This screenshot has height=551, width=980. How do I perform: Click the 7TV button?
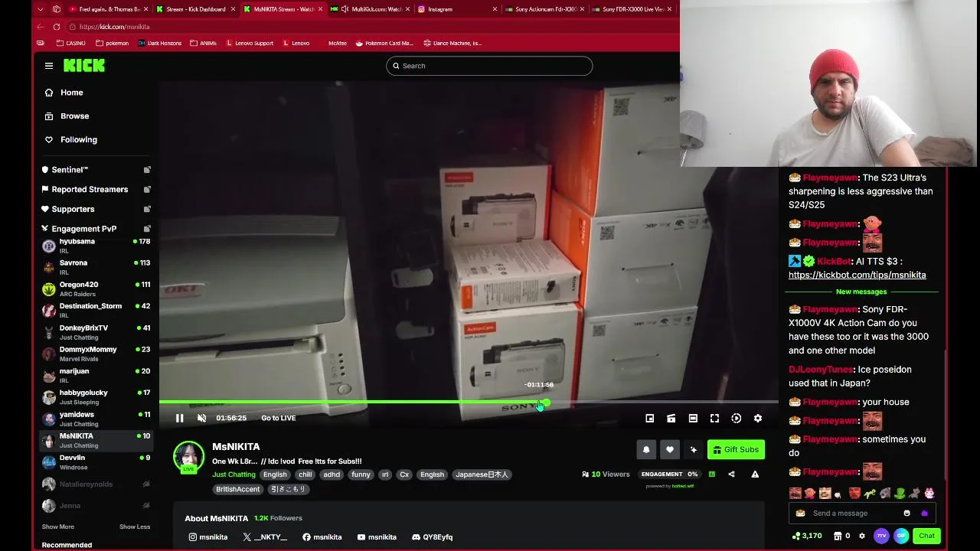click(x=881, y=536)
